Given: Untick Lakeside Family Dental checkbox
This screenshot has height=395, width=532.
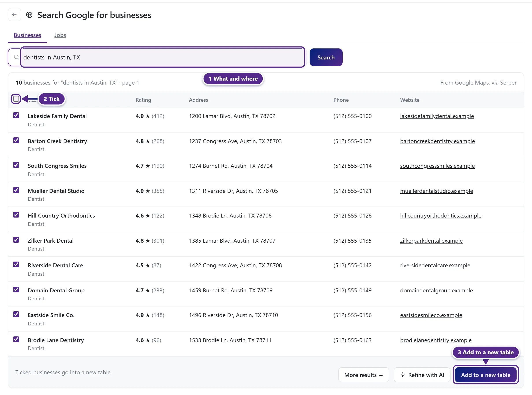Looking at the screenshot, I should (x=16, y=115).
